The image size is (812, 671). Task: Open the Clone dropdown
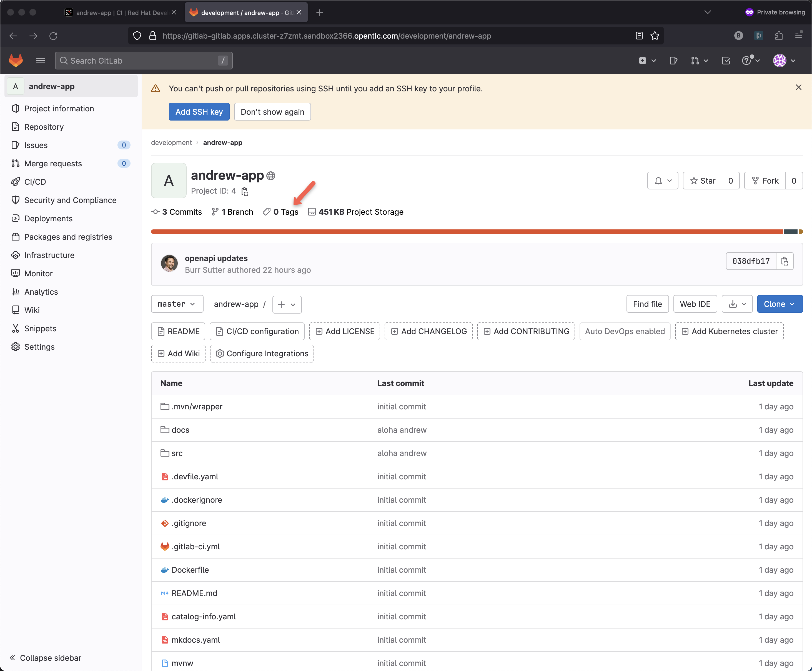pyautogui.click(x=780, y=304)
